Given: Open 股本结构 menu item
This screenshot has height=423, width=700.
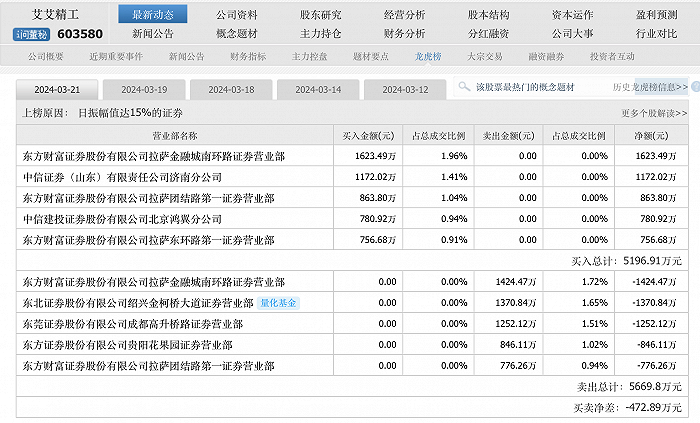Looking at the screenshot, I should [488, 15].
